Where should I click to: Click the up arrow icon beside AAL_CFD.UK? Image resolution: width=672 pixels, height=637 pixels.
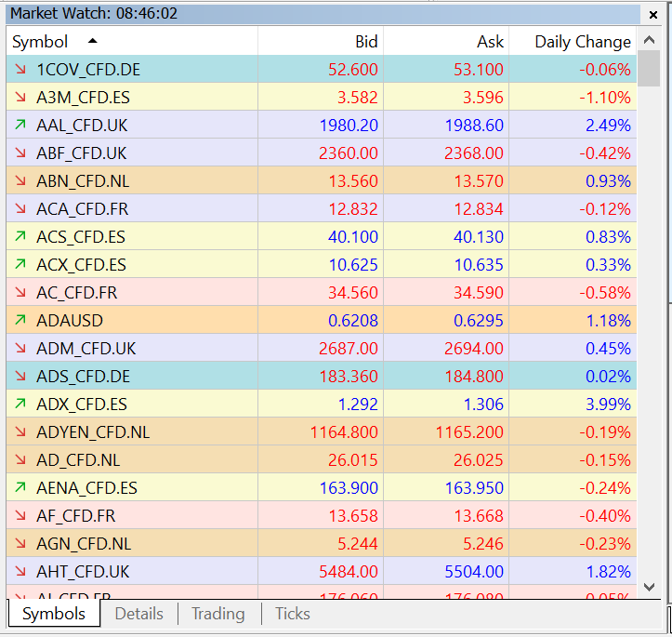(x=20, y=126)
